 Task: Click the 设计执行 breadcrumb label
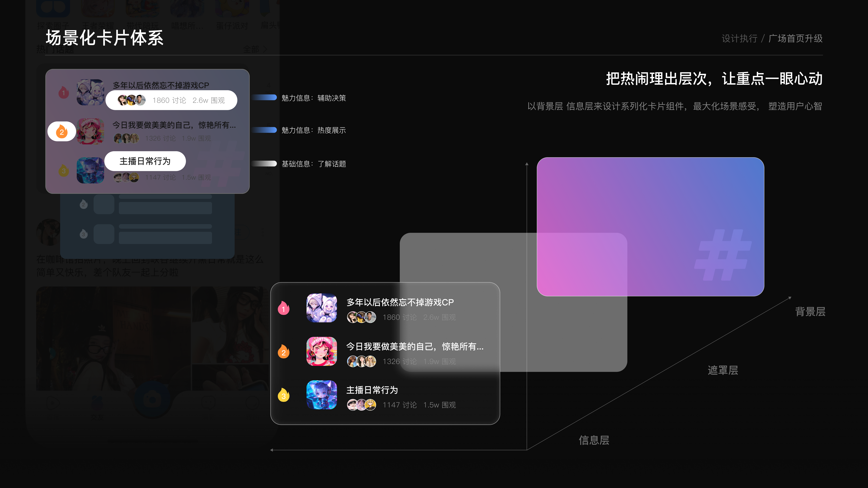tap(739, 38)
